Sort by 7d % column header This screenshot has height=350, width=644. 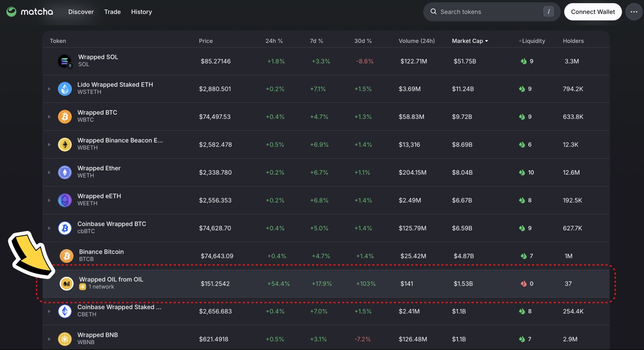317,41
